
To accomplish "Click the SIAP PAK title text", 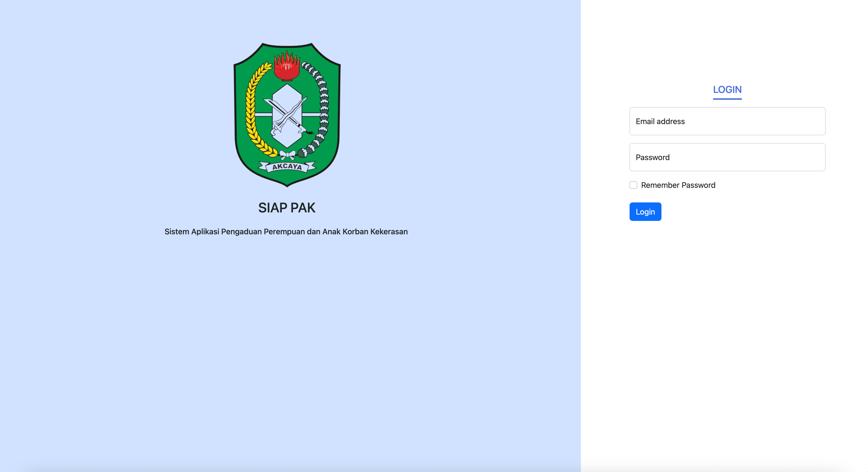I will pos(287,208).
